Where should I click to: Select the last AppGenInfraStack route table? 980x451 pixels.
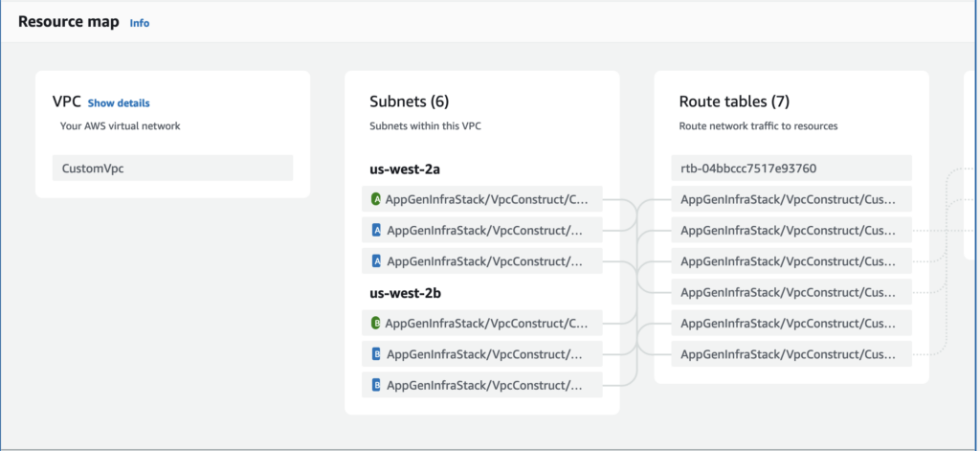click(x=791, y=352)
